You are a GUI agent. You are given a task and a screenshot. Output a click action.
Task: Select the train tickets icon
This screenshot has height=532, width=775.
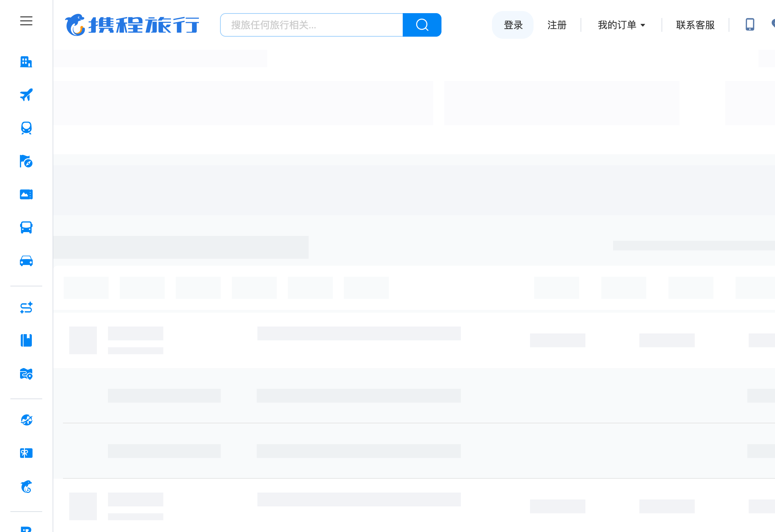26,128
